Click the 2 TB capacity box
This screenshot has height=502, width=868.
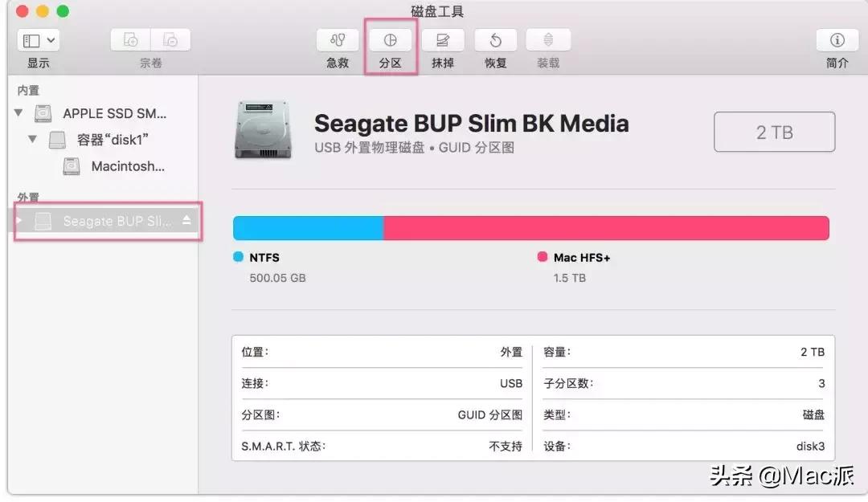tap(774, 133)
